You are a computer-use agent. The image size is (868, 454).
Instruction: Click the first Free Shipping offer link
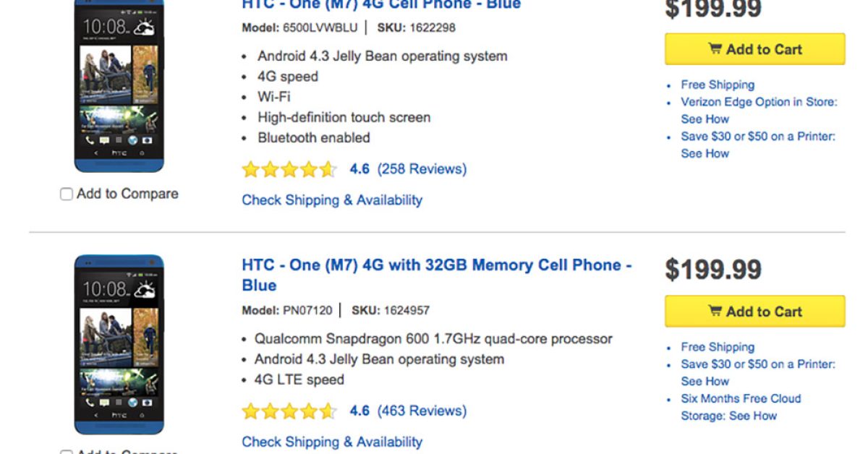717,85
